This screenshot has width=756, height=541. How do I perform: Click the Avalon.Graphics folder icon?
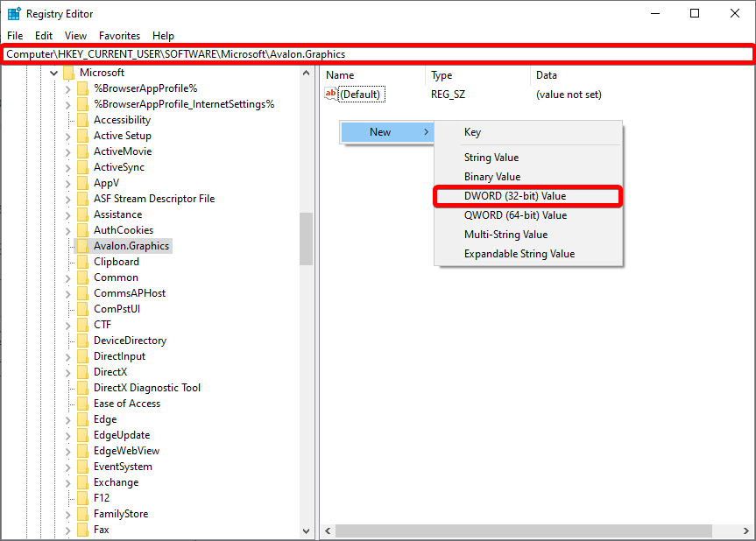[x=82, y=246]
